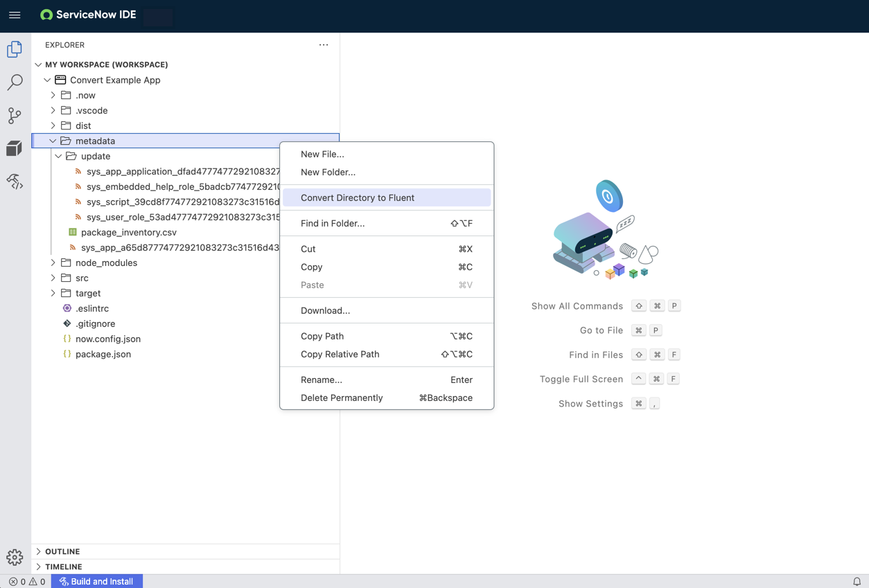The width and height of the screenshot is (869, 588).
Task: Expand the src folder
Action: point(53,278)
